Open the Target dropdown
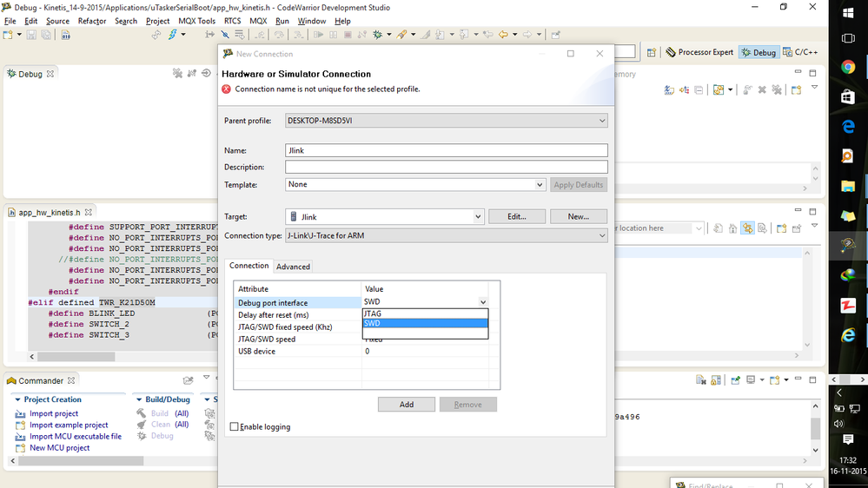This screenshot has width=868, height=488. (x=478, y=217)
